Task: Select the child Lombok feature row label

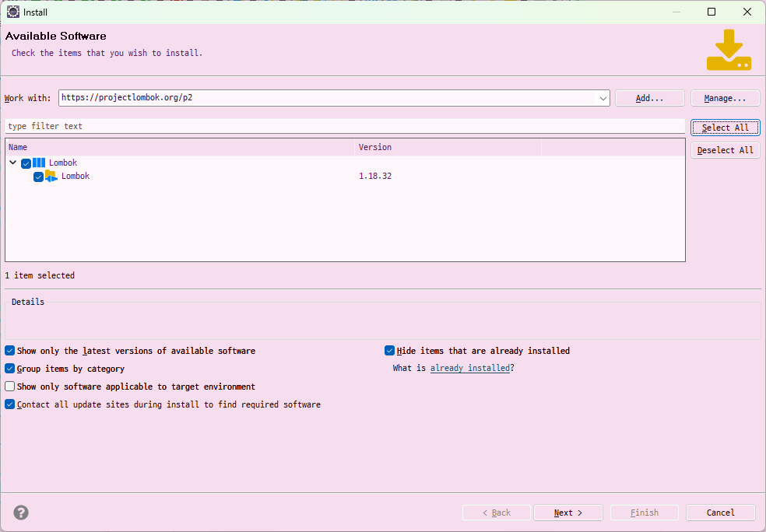Action: pyautogui.click(x=76, y=176)
